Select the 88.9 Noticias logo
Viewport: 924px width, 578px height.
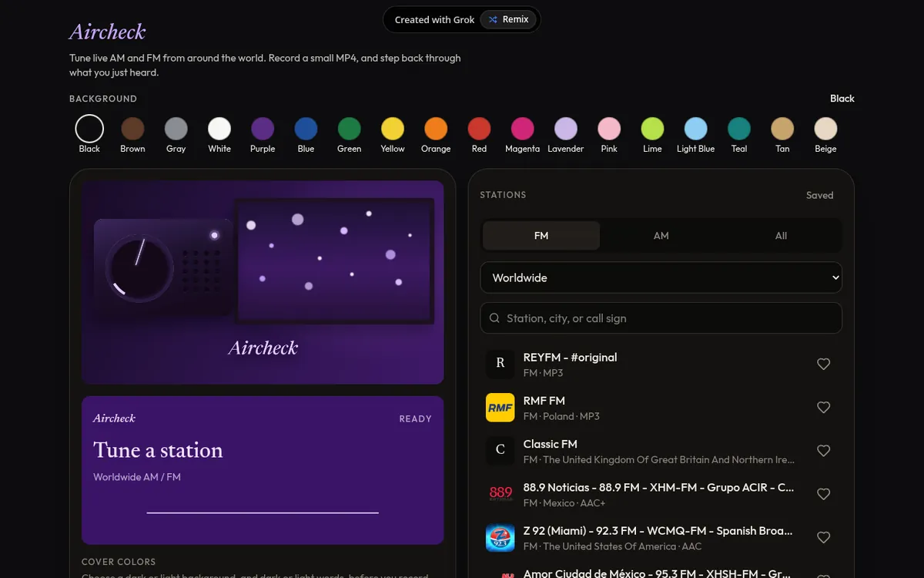click(500, 494)
